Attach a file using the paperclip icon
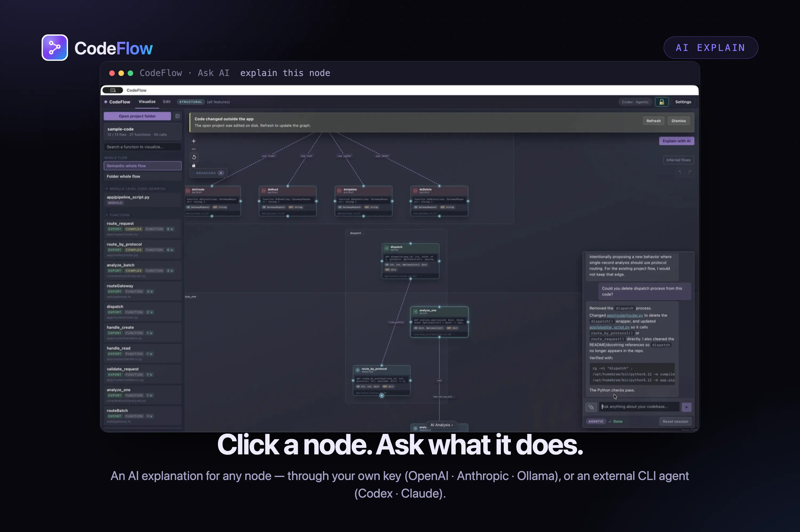 click(x=591, y=407)
